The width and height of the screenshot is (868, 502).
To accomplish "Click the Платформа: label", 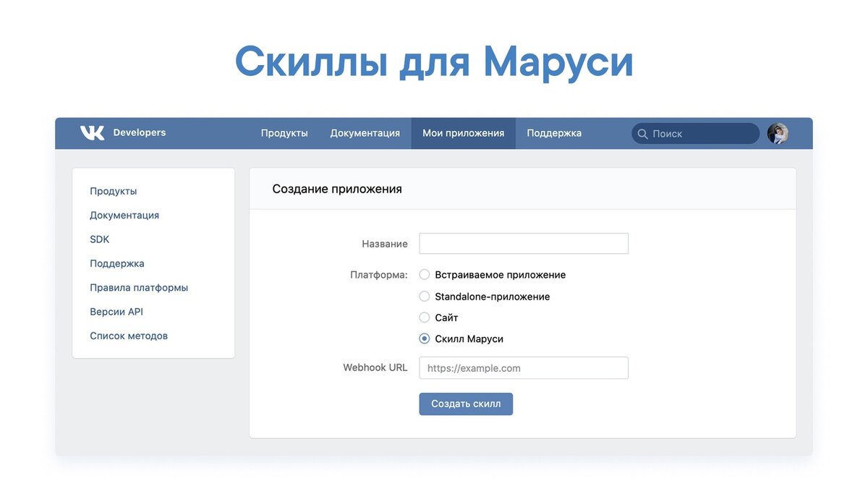I will click(379, 275).
